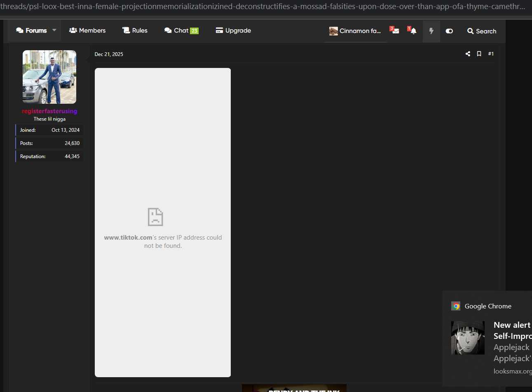Click the Members people icon
The height and width of the screenshot is (392, 532).
73,30
